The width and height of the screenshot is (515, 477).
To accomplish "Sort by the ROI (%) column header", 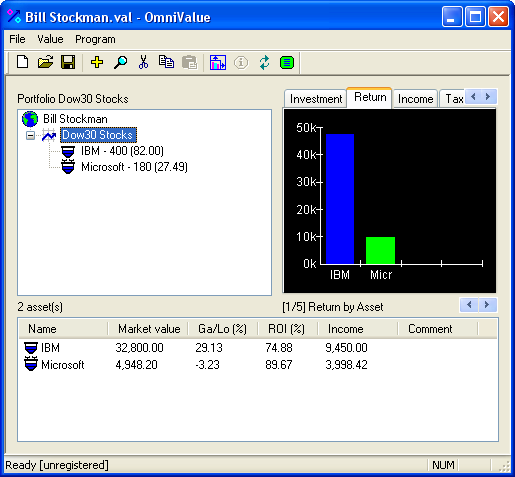I will click(x=287, y=329).
